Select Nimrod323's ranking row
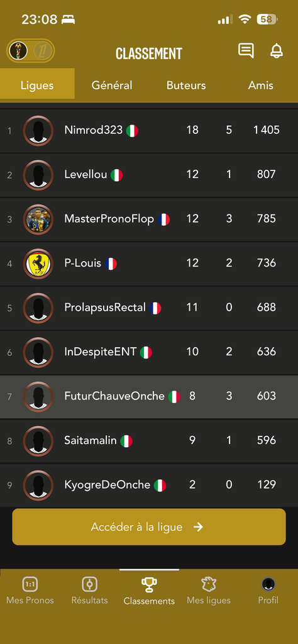 click(x=149, y=131)
